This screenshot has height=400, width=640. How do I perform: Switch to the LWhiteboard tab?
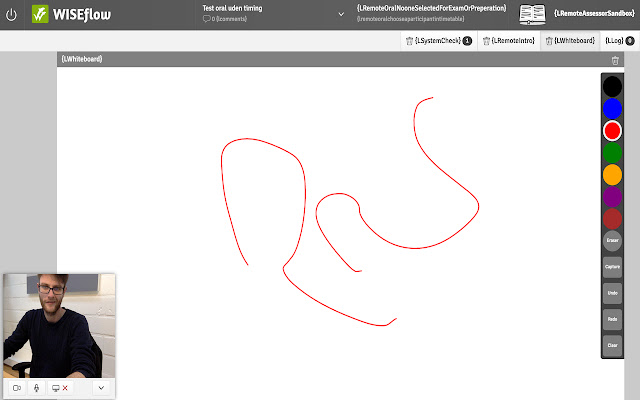tap(570, 41)
